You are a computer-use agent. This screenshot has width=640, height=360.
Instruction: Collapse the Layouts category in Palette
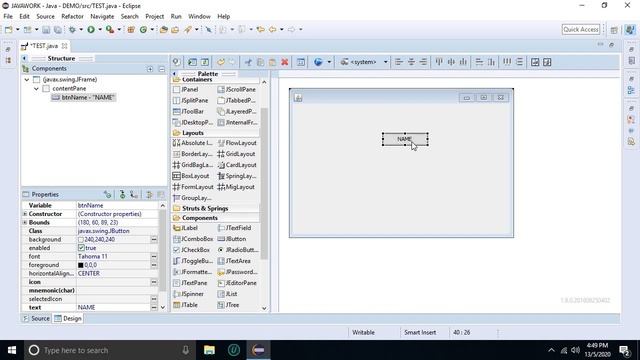[193, 133]
